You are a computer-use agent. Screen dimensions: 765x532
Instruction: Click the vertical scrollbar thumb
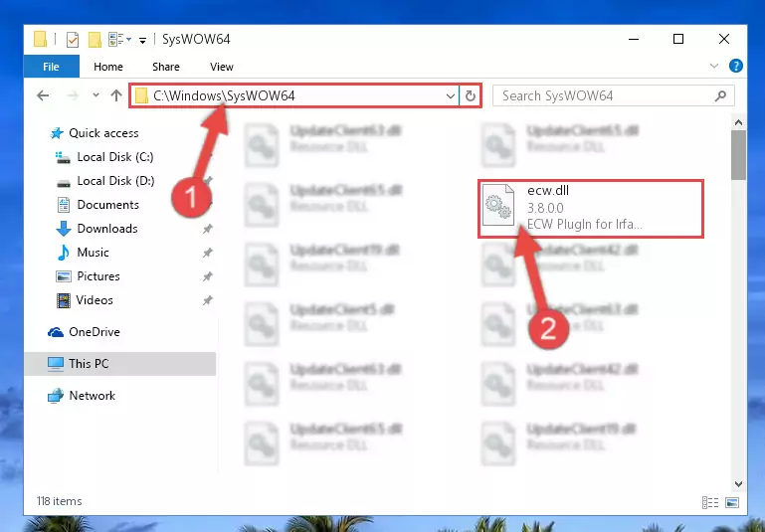[x=738, y=155]
